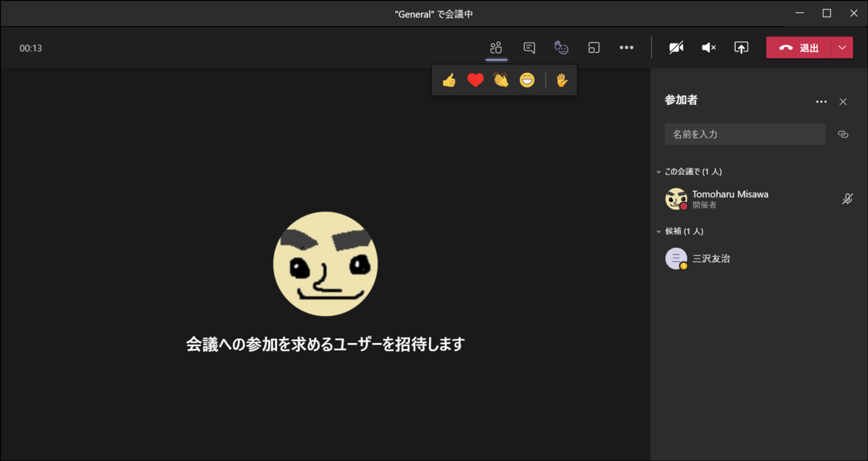Unmute the speaker toggle
The image size is (868, 461).
click(709, 48)
